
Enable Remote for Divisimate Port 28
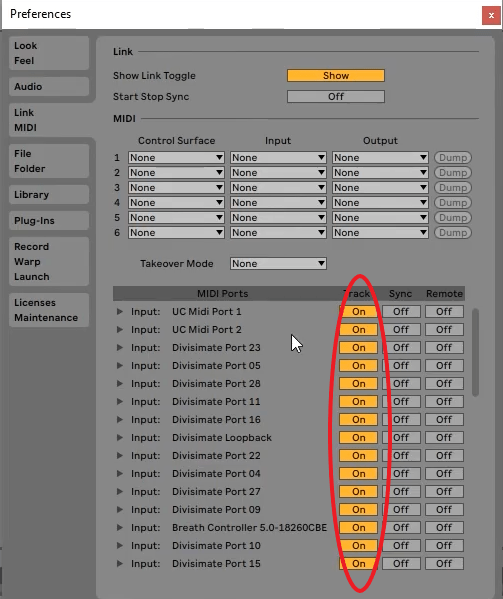(x=444, y=384)
